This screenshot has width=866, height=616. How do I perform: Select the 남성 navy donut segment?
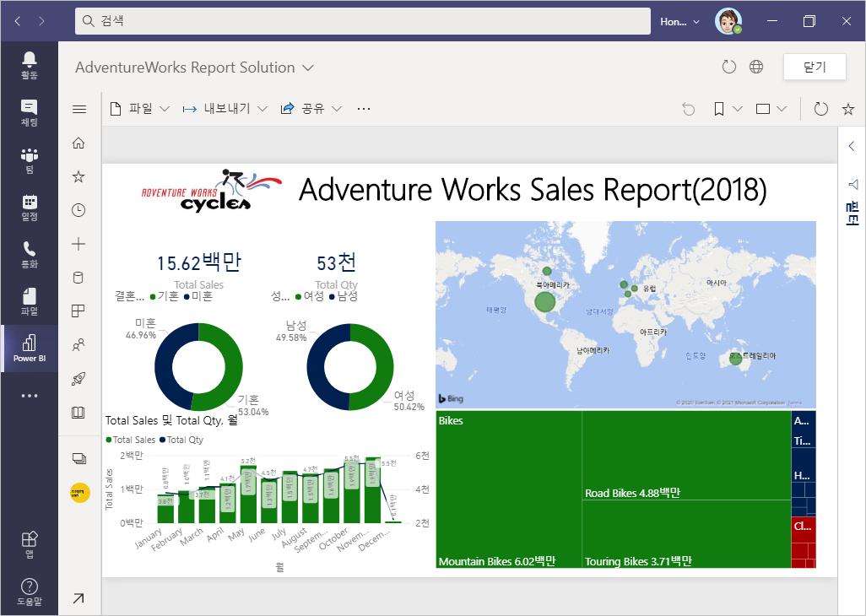click(x=316, y=367)
